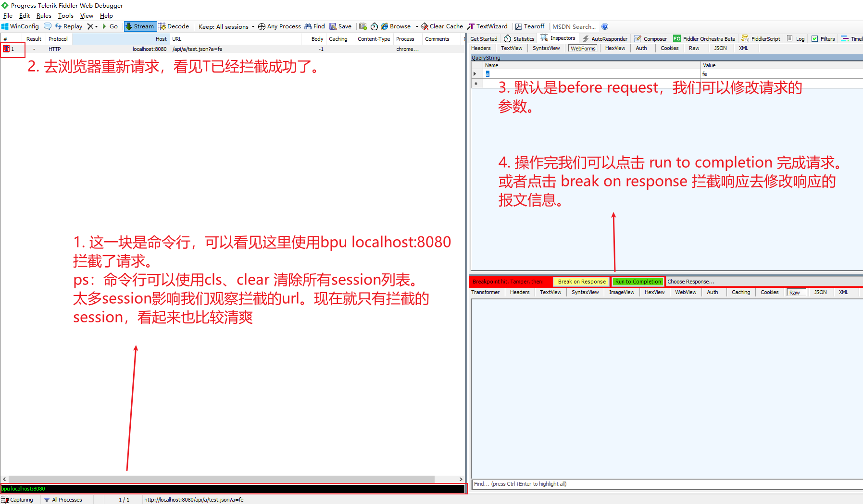This screenshot has height=504, width=863.
Task: Open the Remove (X) dropdown arrow
Action: coord(96,26)
